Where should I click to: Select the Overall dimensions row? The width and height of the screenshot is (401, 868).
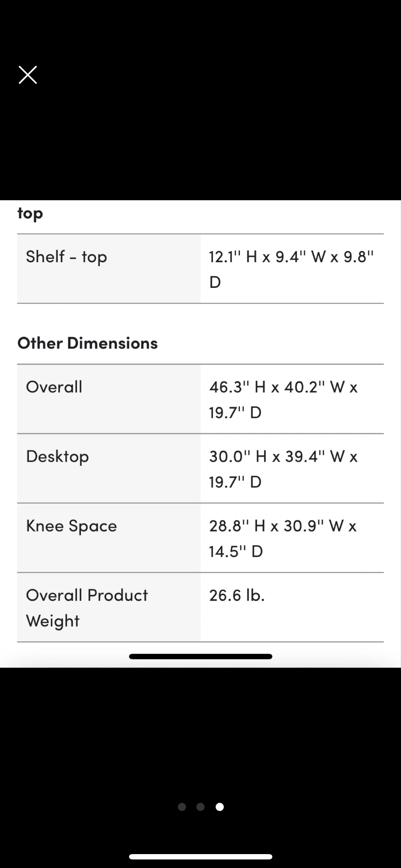tap(200, 399)
